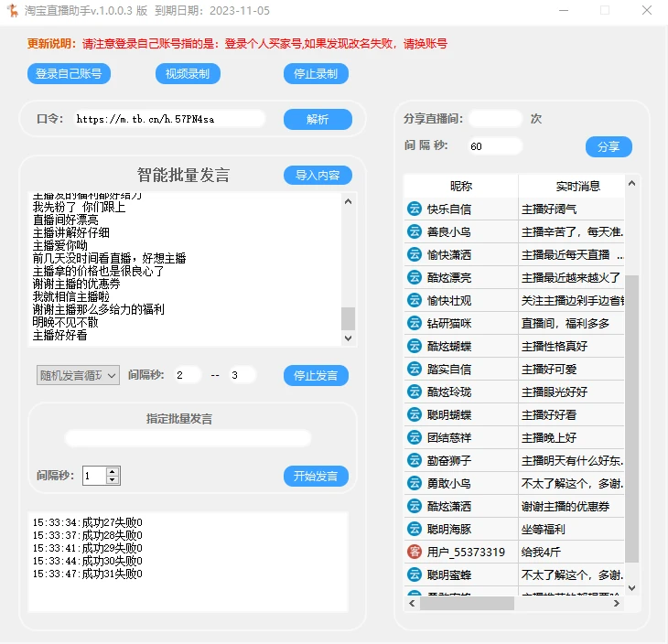This screenshot has height=644, width=668.
Task: Click the cloud icon beside 酷炫潇洒 in list
Action: (415, 506)
